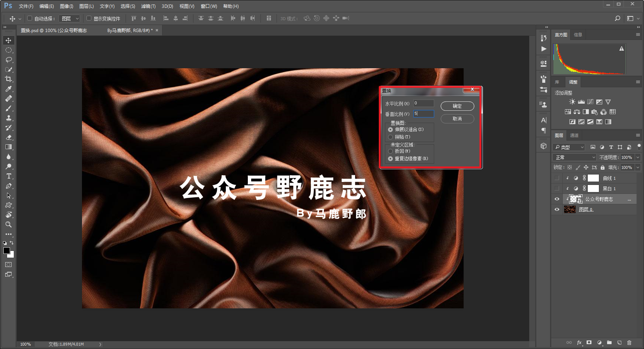Select the Crop tool
Image resolution: width=644 pixels, height=349 pixels.
point(9,79)
